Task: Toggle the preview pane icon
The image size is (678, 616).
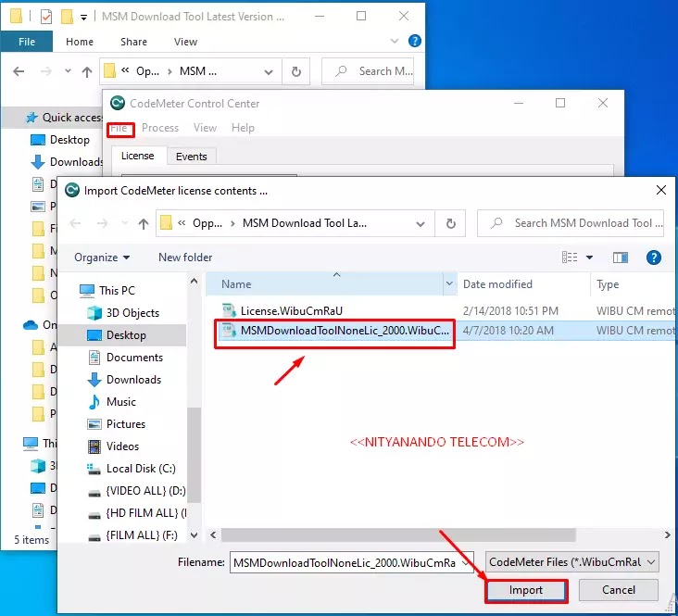Action: pos(620,258)
